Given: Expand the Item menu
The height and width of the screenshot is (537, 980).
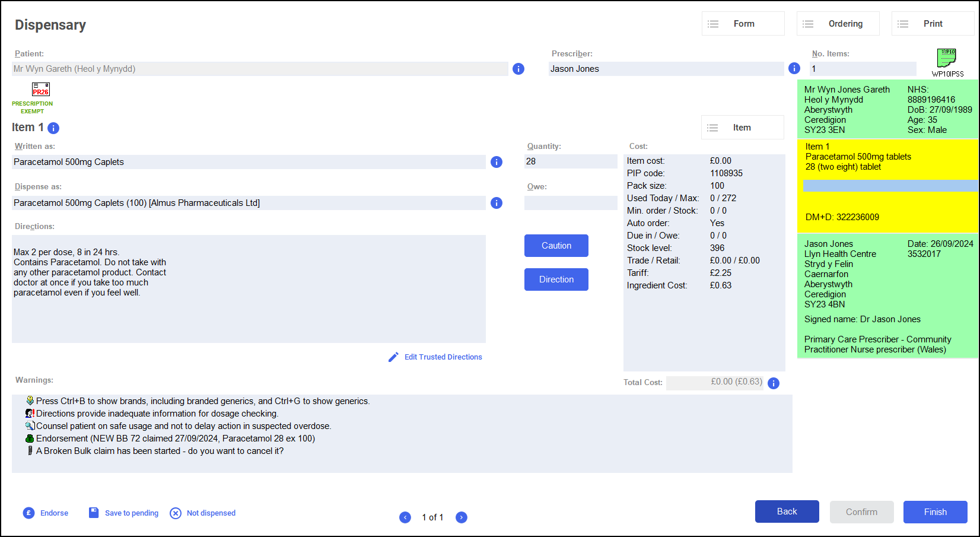Looking at the screenshot, I should click(742, 128).
